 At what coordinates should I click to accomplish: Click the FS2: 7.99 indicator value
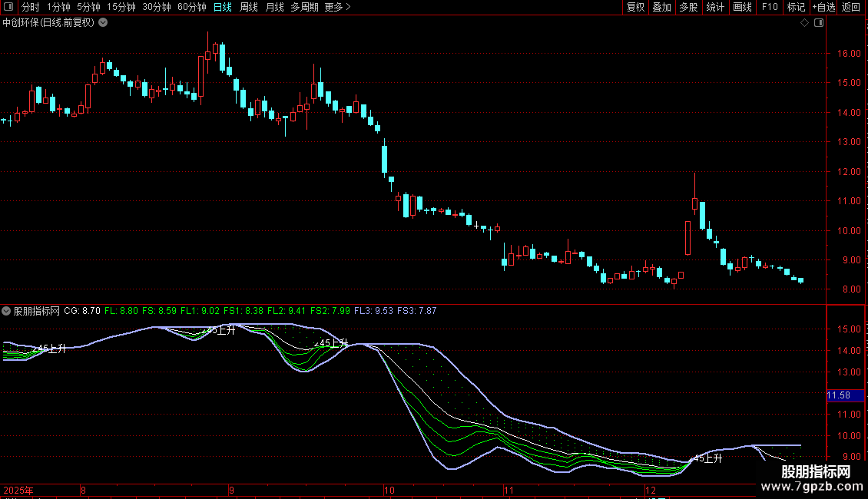point(330,311)
